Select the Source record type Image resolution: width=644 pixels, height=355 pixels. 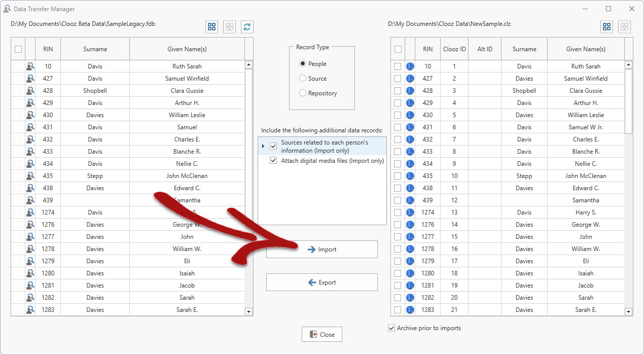click(303, 79)
